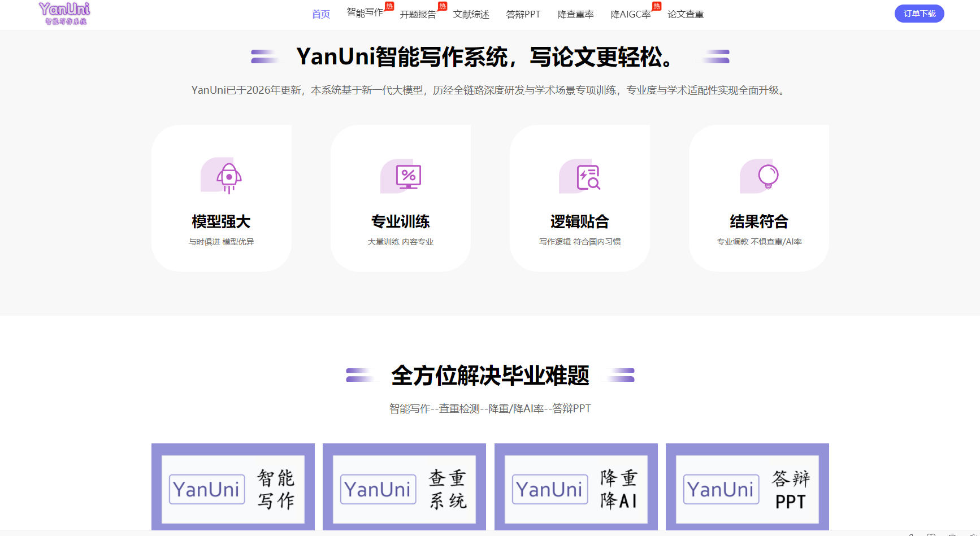The height and width of the screenshot is (536, 980).
Task: Click the 订单下载 button
Action: coord(920,13)
